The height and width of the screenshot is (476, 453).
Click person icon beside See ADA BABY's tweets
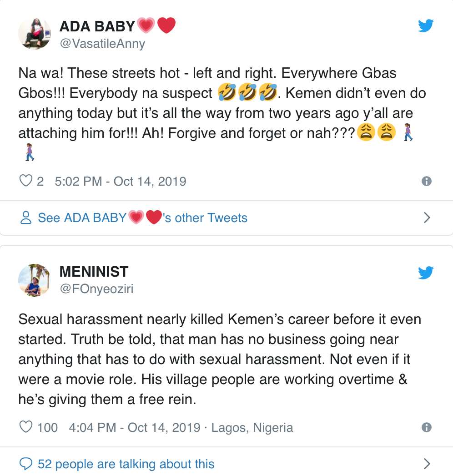[x=26, y=218]
